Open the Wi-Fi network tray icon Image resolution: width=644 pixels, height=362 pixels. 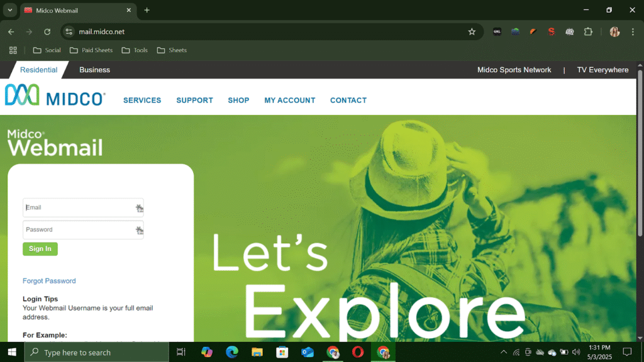[x=516, y=352]
